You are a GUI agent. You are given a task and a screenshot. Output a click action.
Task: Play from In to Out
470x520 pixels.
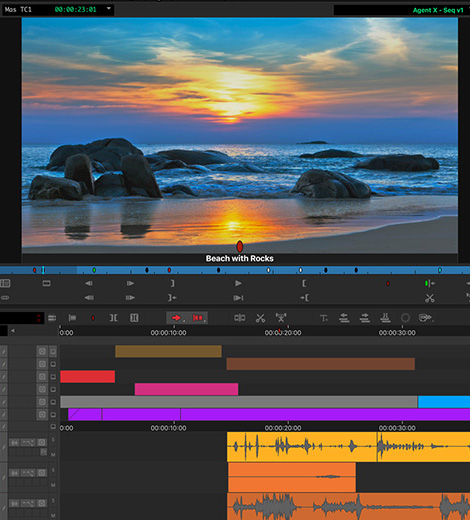[238, 298]
